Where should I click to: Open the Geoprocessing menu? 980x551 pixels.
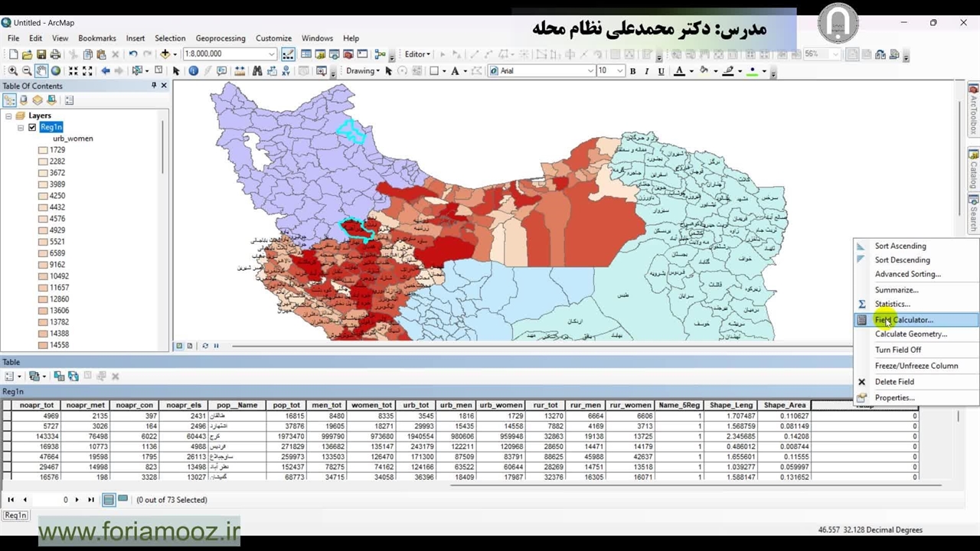point(220,38)
